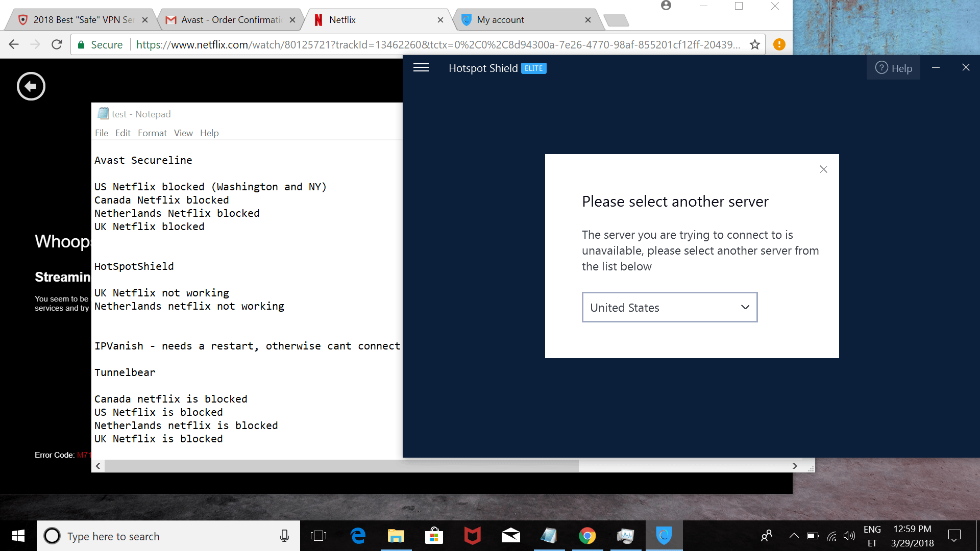This screenshot has width=980, height=551.
Task: Click the Chrome profile user icon
Action: [x=666, y=6]
